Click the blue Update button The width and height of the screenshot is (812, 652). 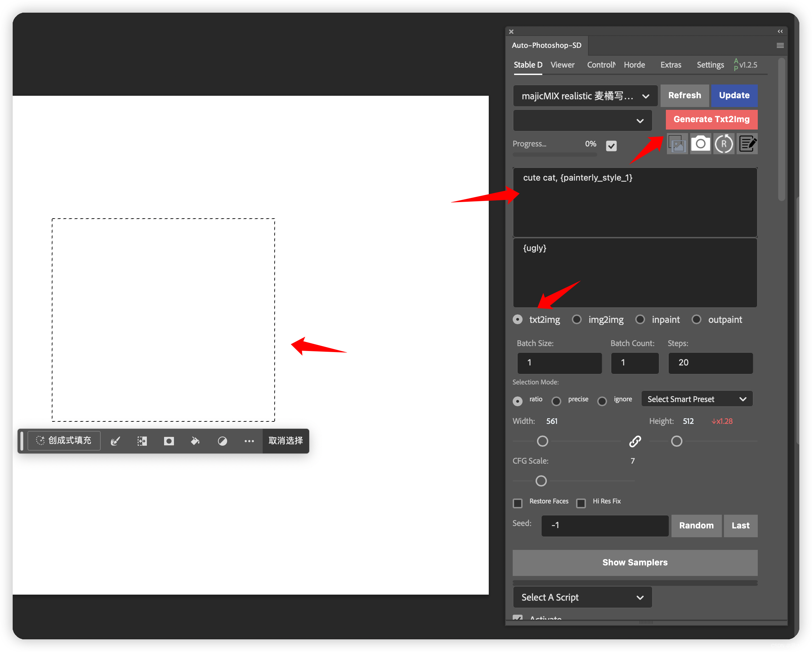(734, 95)
